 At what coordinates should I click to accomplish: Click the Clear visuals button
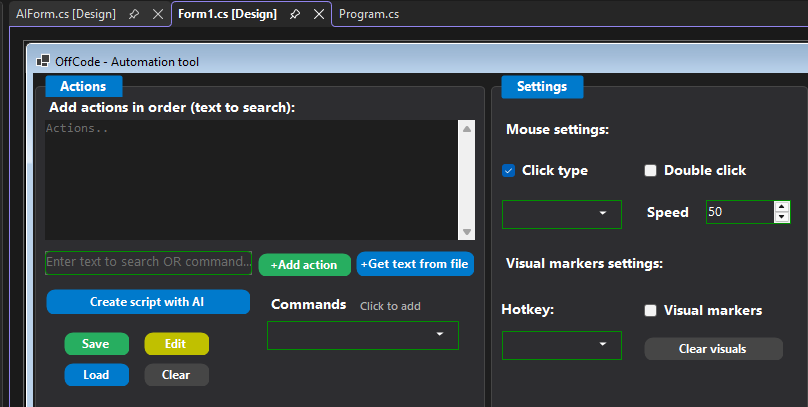click(x=714, y=349)
